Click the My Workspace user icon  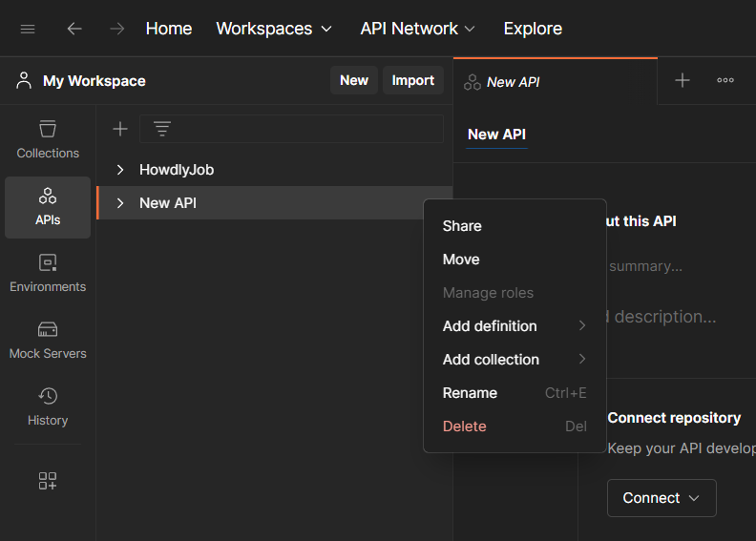(24, 80)
